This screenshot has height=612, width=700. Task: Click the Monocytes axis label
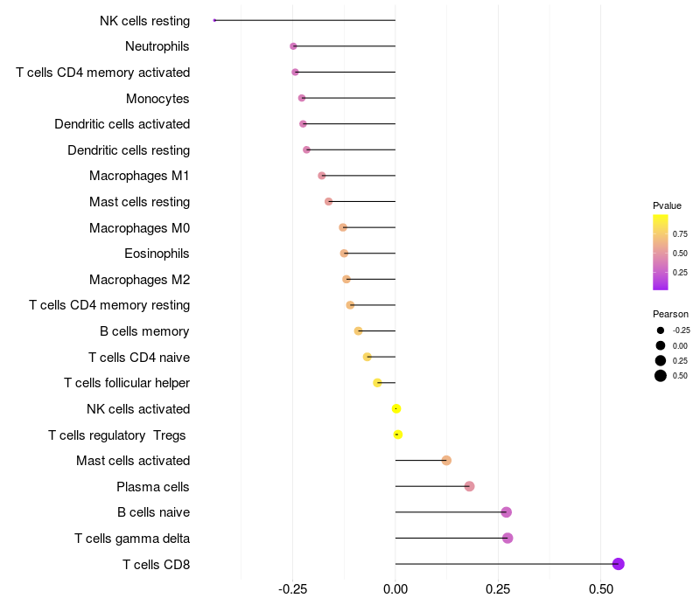click(x=157, y=98)
